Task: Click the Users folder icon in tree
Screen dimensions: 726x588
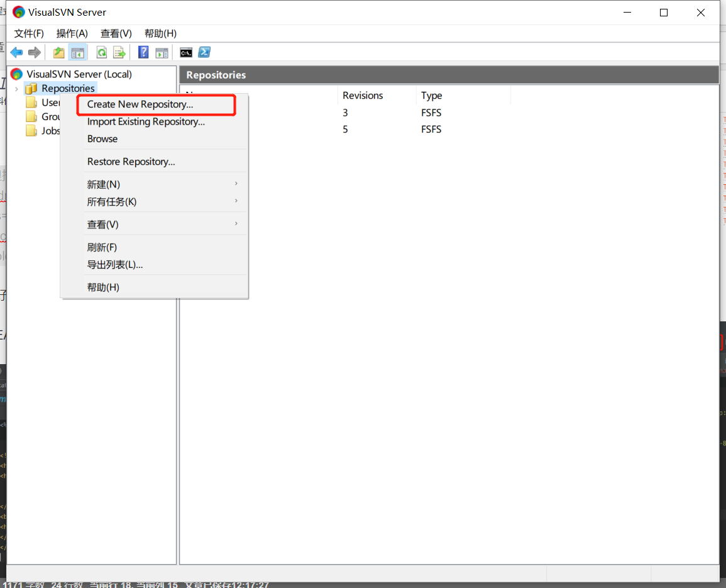Action: (31, 103)
